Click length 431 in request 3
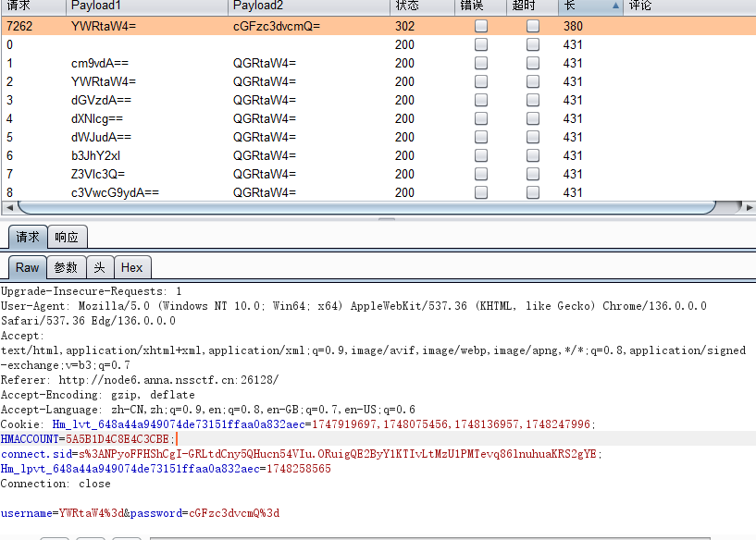 pyautogui.click(x=574, y=100)
